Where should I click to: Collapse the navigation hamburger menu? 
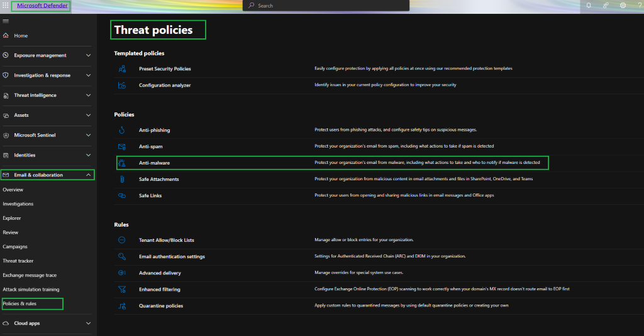click(6, 21)
